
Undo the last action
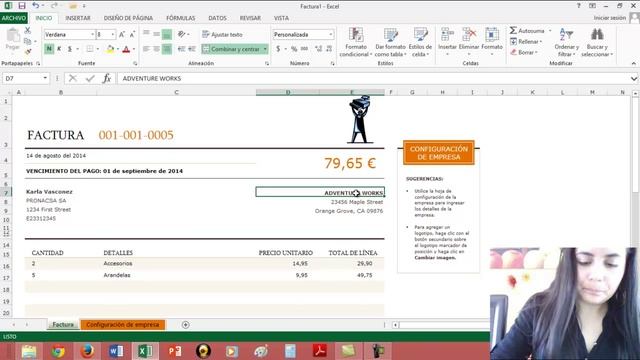tap(36, 6)
